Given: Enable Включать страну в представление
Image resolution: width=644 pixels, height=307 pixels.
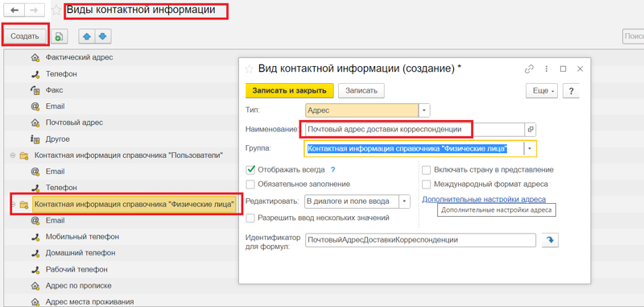Looking at the screenshot, I should pos(427,170).
